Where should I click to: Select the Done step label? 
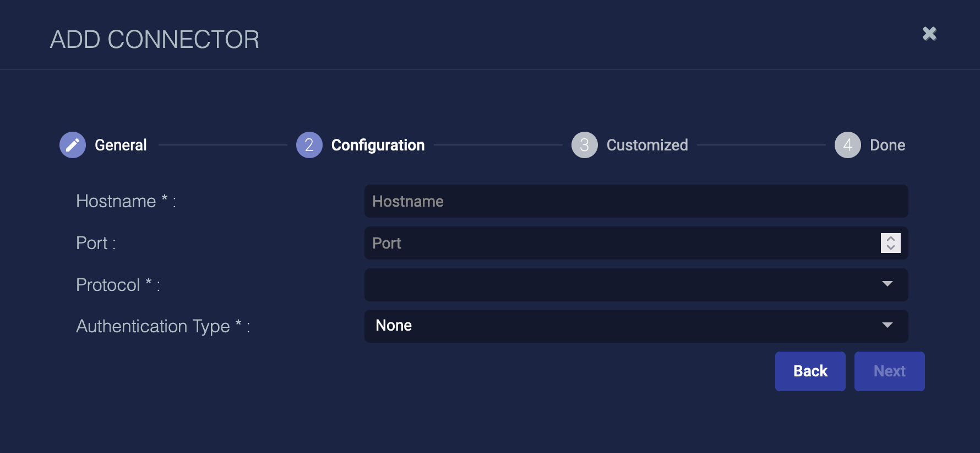887,145
